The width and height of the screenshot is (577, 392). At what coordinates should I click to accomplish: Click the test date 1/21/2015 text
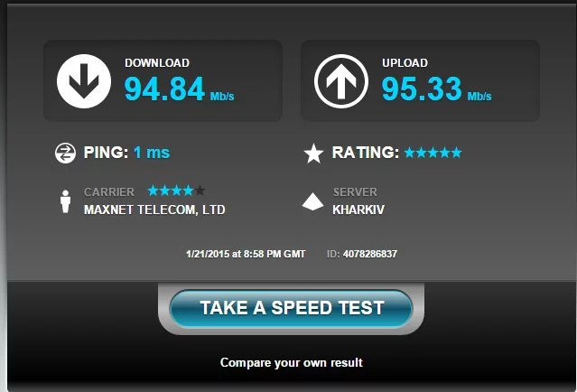click(x=209, y=254)
